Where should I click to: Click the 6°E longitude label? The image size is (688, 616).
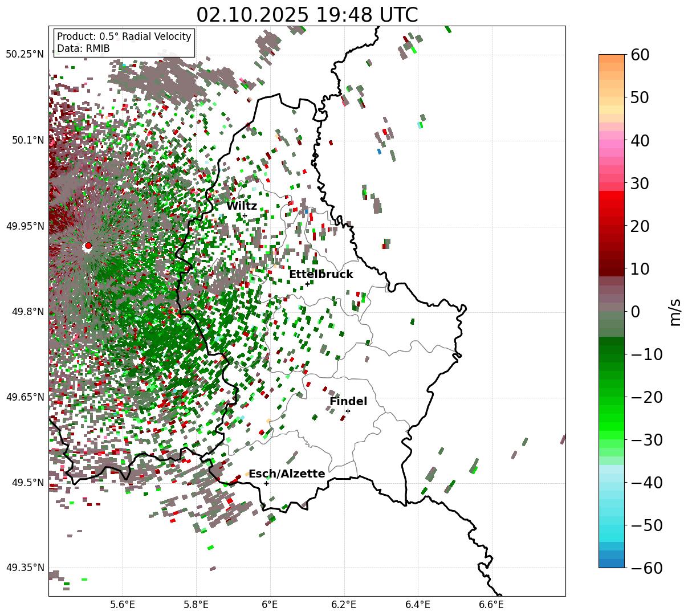270,605
